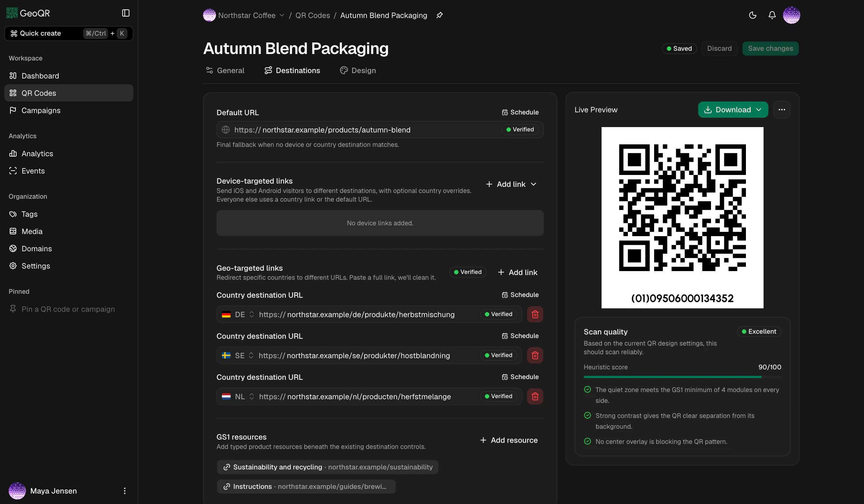Click the 'No device links added.' message
Screen dimensions: 864x504
380,223
